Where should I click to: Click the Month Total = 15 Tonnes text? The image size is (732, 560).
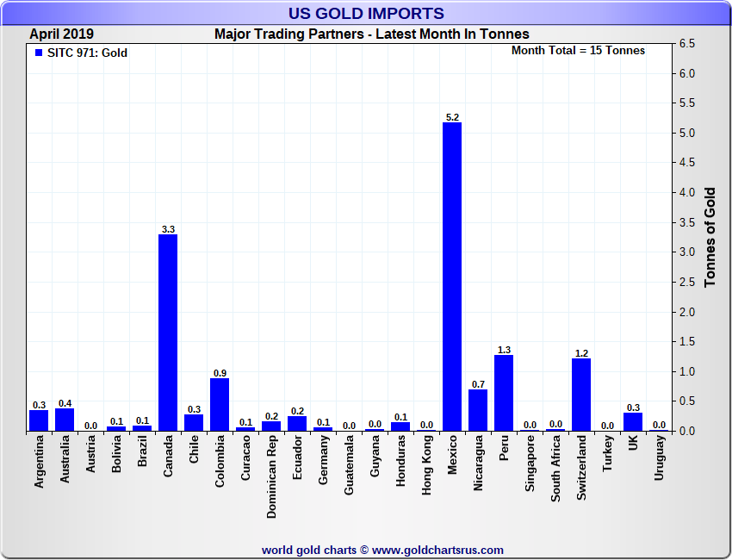578,51
